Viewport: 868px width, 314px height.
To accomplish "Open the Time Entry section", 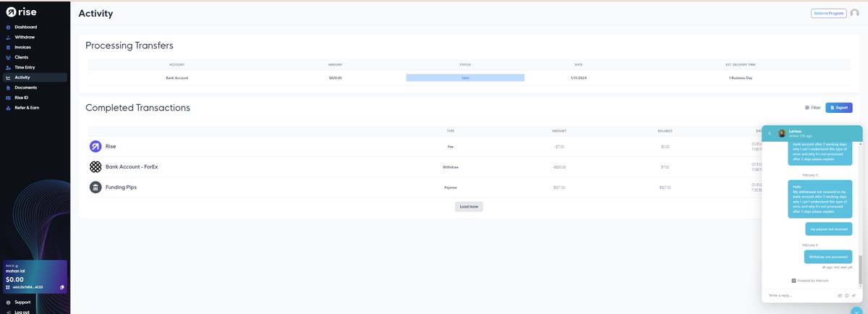I will point(25,67).
